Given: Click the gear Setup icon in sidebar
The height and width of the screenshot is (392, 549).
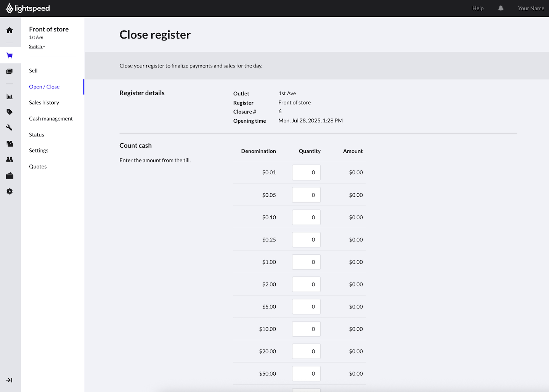Looking at the screenshot, I should point(10,191).
